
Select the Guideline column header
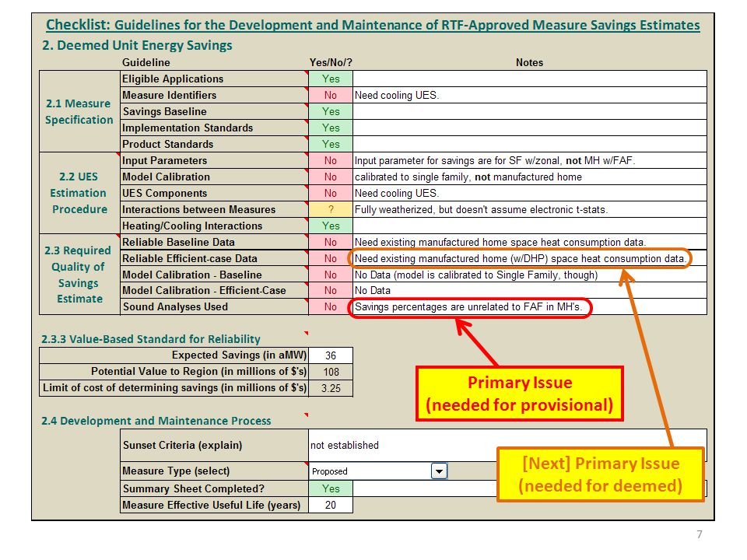click(x=146, y=62)
